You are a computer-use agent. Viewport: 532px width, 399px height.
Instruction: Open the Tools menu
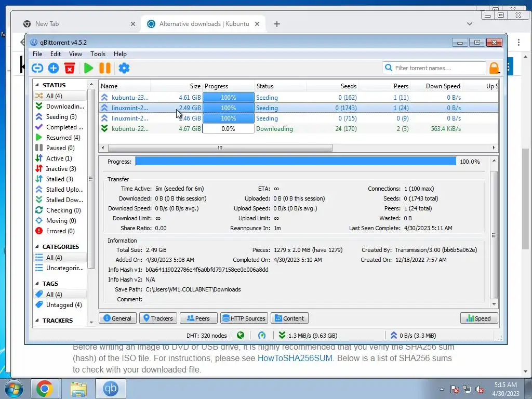coord(98,54)
